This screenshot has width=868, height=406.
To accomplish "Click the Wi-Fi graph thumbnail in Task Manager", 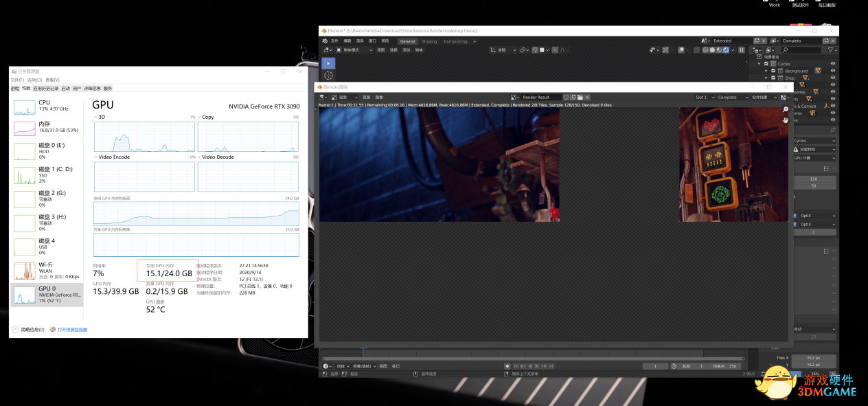I will click(x=25, y=271).
